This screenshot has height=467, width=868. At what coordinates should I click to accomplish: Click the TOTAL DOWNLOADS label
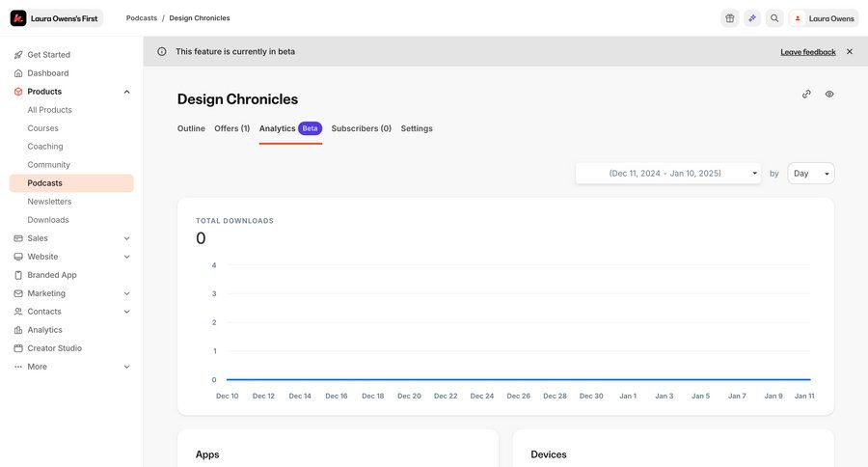tap(234, 221)
